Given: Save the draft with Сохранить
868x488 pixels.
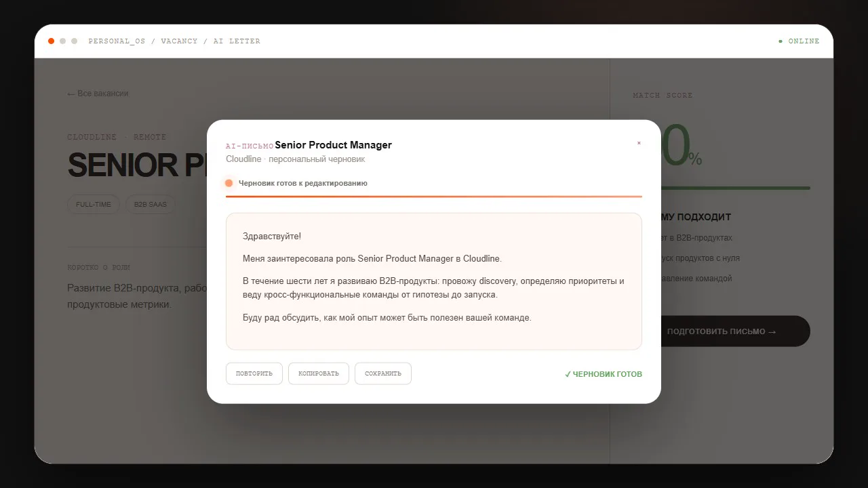Looking at the screenshot, I should [x=383, y=373].
